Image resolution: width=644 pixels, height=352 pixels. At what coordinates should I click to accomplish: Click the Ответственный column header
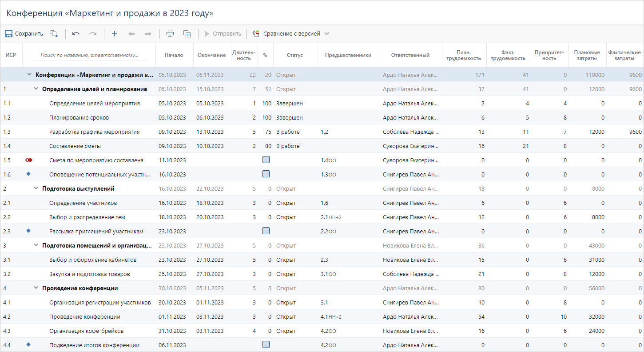click(x=410, y=55)
